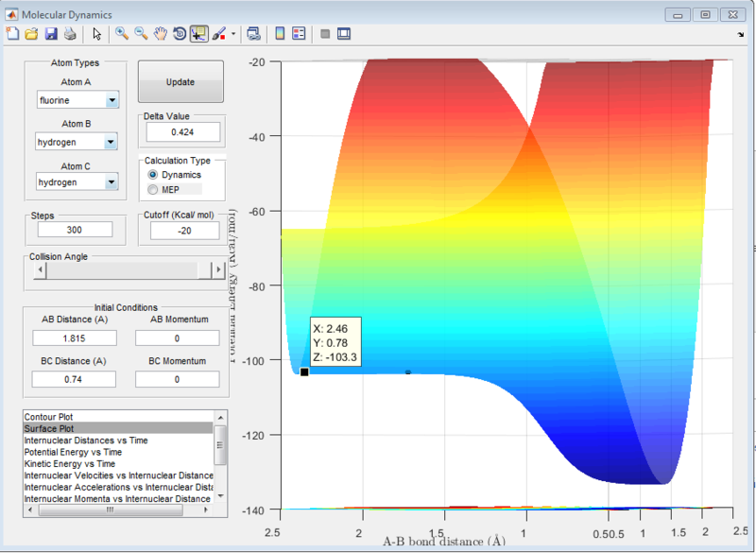
Task: Activate the Pan hand tool
Action: coord(160,34)
